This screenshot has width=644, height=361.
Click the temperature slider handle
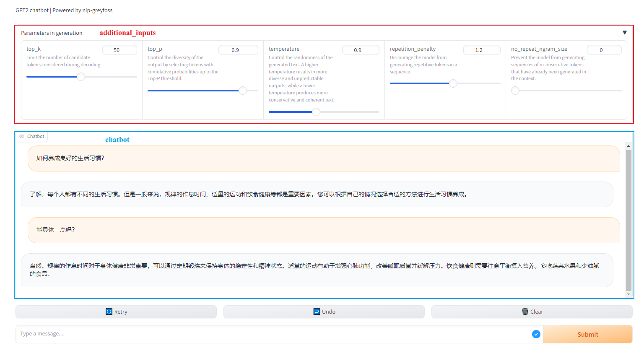[316, 112]
